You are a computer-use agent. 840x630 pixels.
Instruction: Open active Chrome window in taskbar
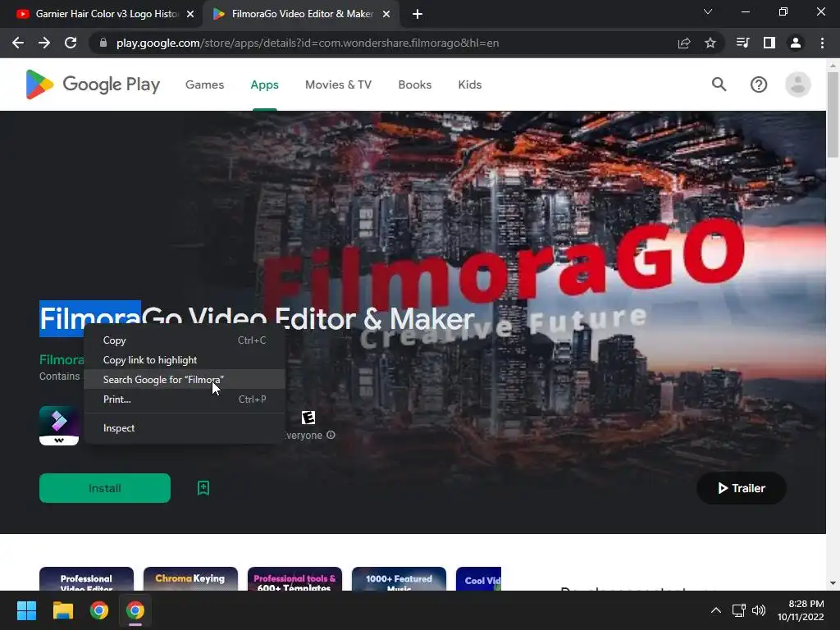[135, 610]
